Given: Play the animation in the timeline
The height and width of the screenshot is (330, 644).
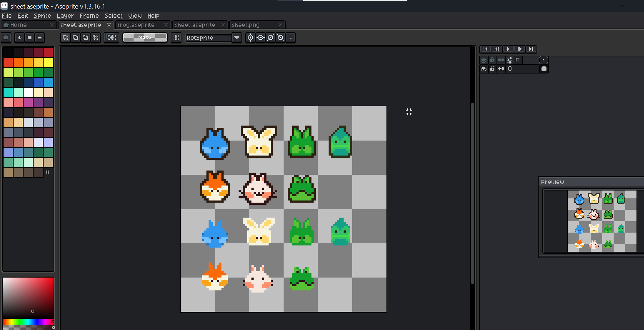Looking at the screenshot, I should [508, 49].
